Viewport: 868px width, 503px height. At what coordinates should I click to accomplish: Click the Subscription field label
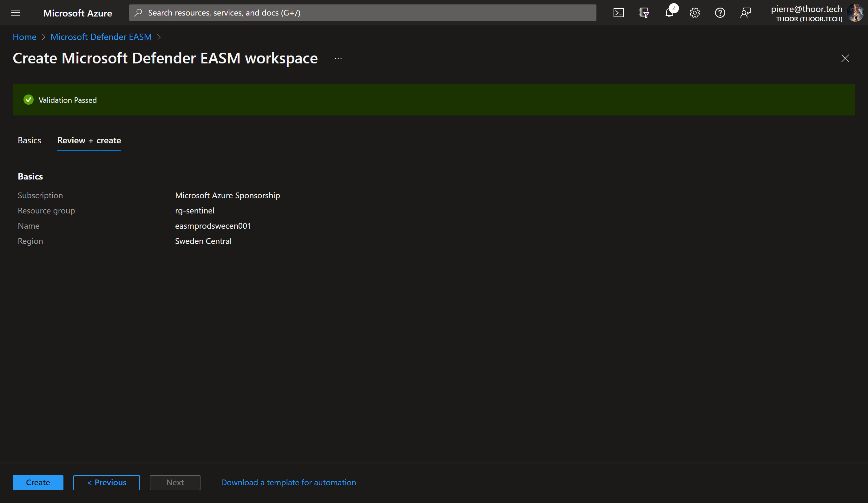pyautogui.click(x=40, y=195)
